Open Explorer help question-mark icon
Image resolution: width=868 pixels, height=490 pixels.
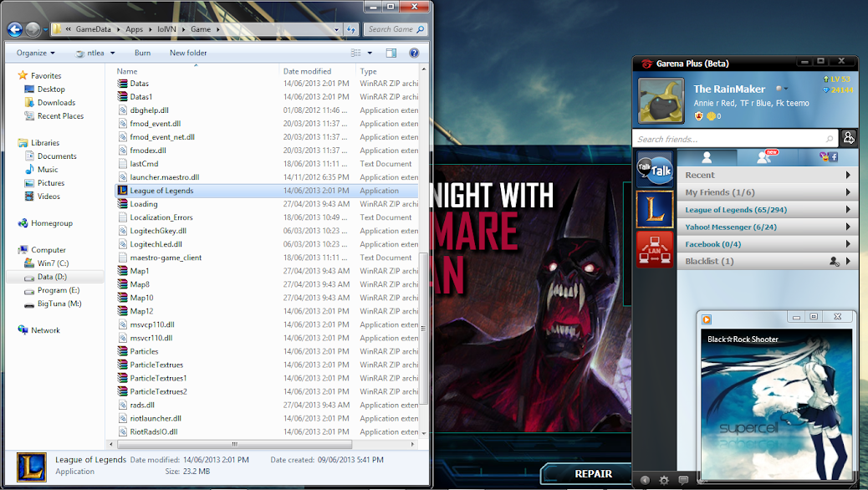(414, 54)
